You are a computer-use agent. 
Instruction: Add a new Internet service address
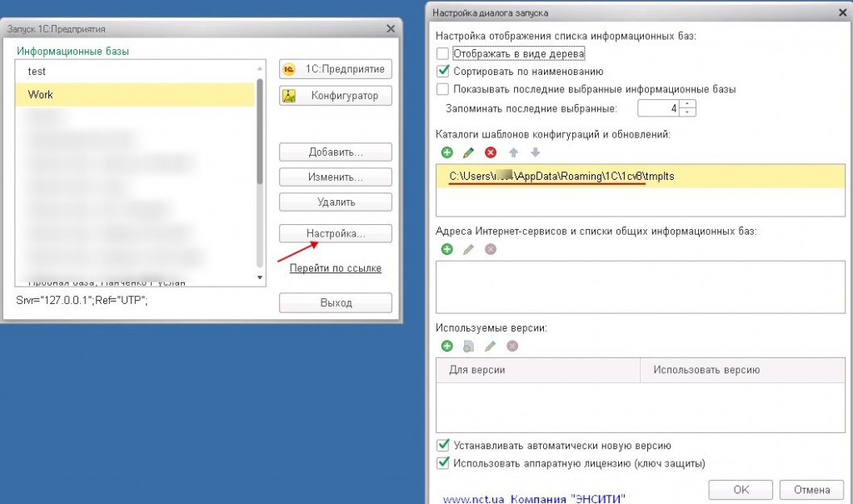[447, 249]
